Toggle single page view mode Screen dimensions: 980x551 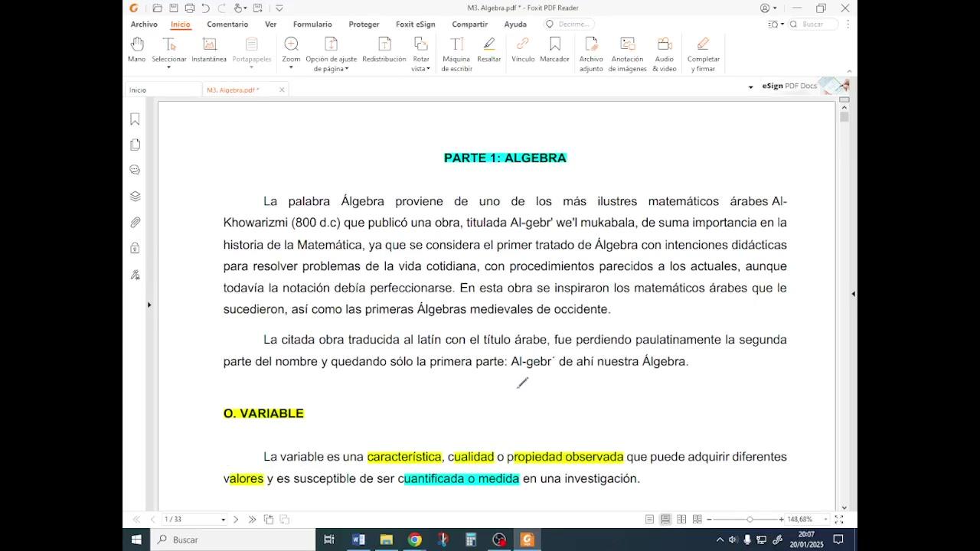point(649,520)
